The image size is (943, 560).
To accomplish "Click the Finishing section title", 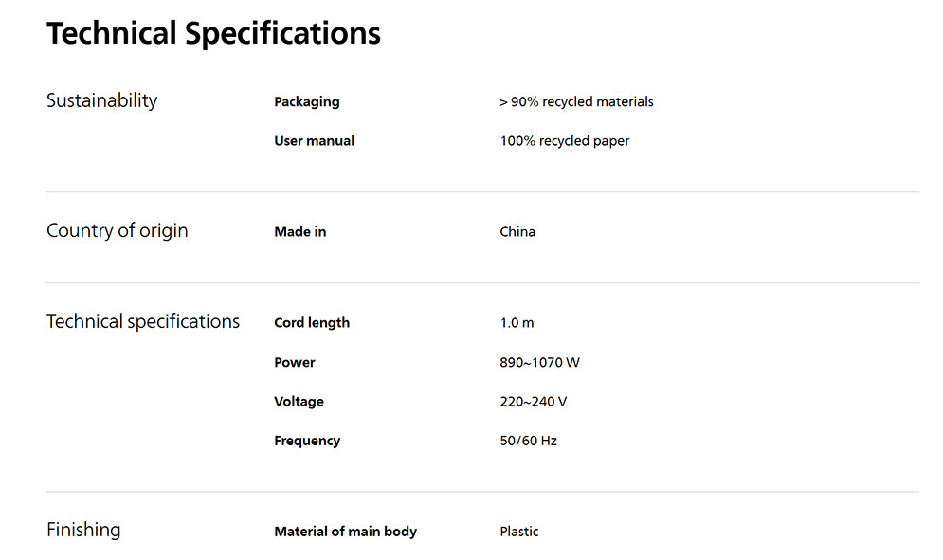I will 83,530.
